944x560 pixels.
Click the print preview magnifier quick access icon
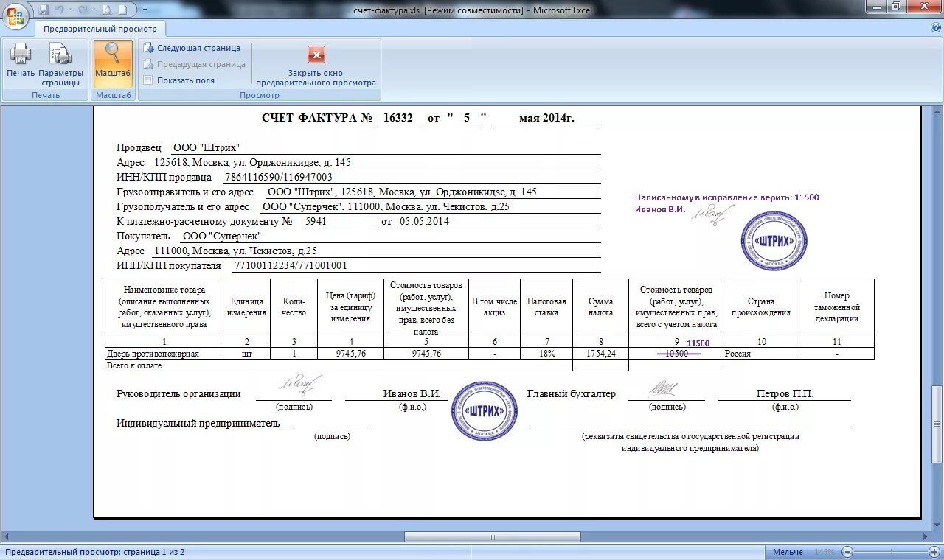point(106,10)
